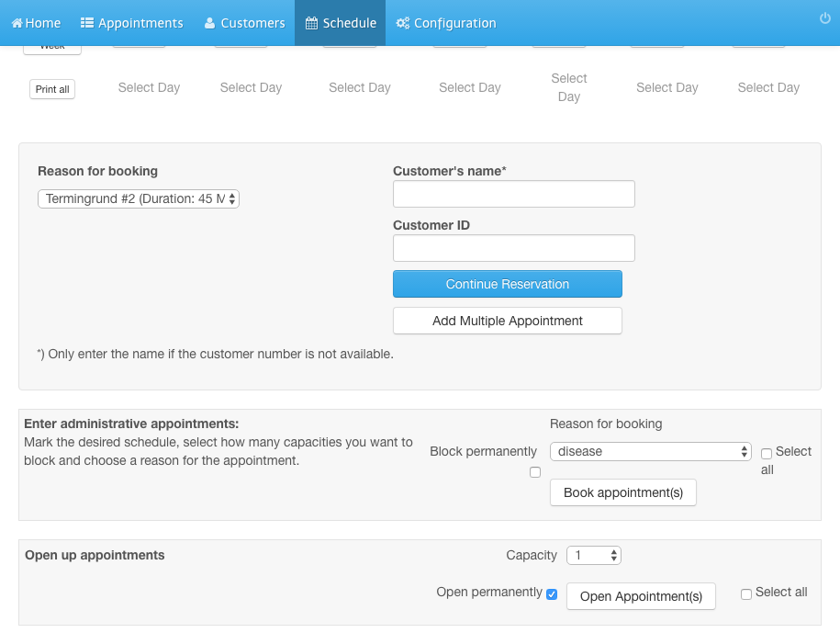Click the Customer ID input field
The height and width of the screenshot is (644, 840).
514,248
